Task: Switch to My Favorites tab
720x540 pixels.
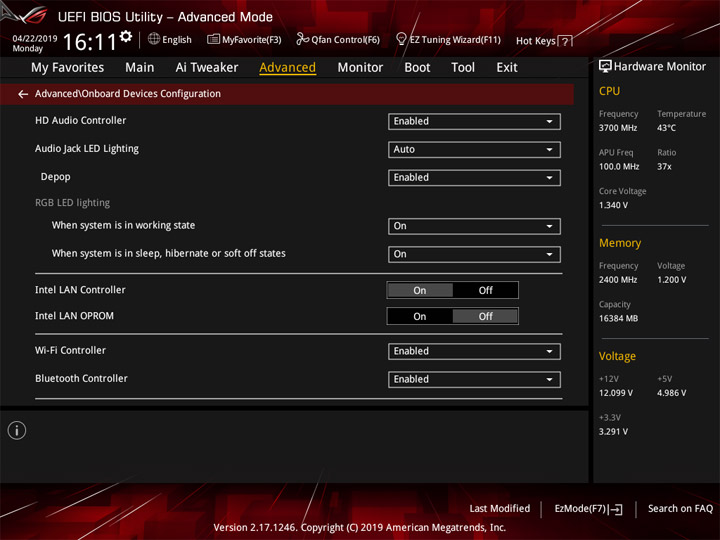Action: (68, 68)
